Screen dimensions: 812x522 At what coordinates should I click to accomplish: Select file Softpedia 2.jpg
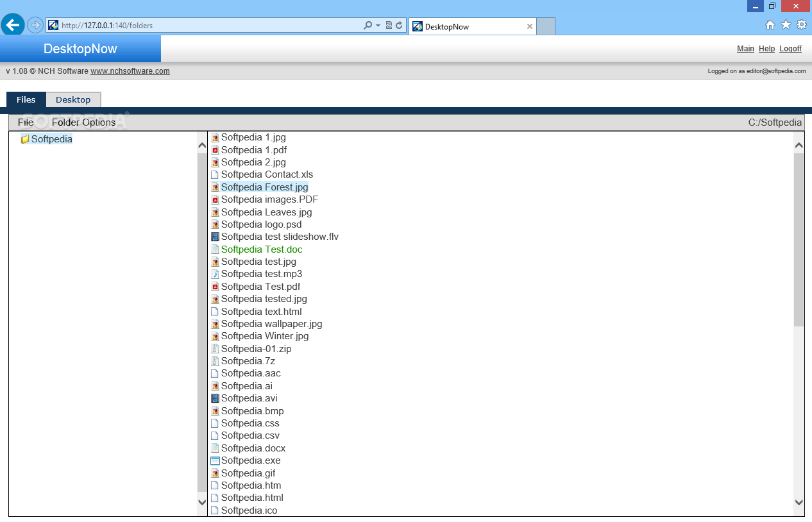pos(253,162)
